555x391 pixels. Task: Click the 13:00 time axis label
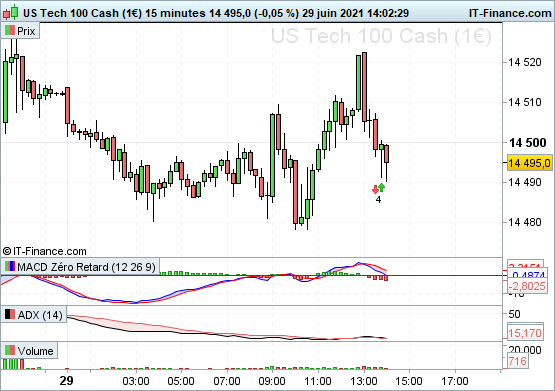pos(364,381)
